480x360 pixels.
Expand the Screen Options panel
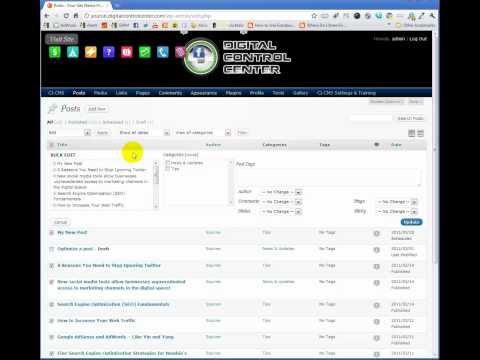point(386,102)
